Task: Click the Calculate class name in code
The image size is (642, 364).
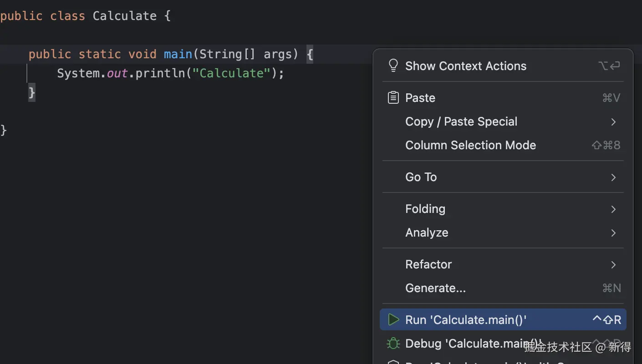Action: coord(124,16)
